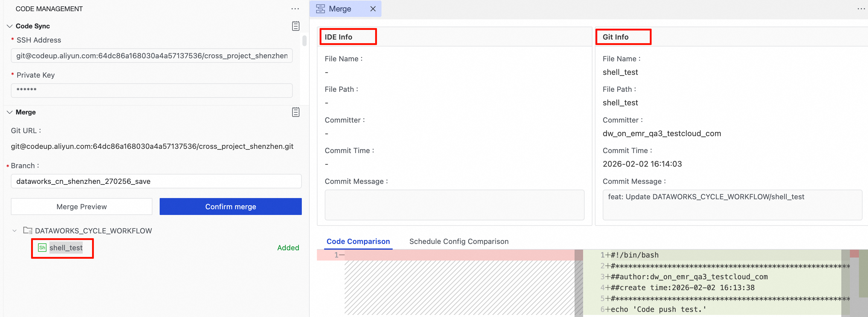Click the SSH Address input field

coord(152,56)
